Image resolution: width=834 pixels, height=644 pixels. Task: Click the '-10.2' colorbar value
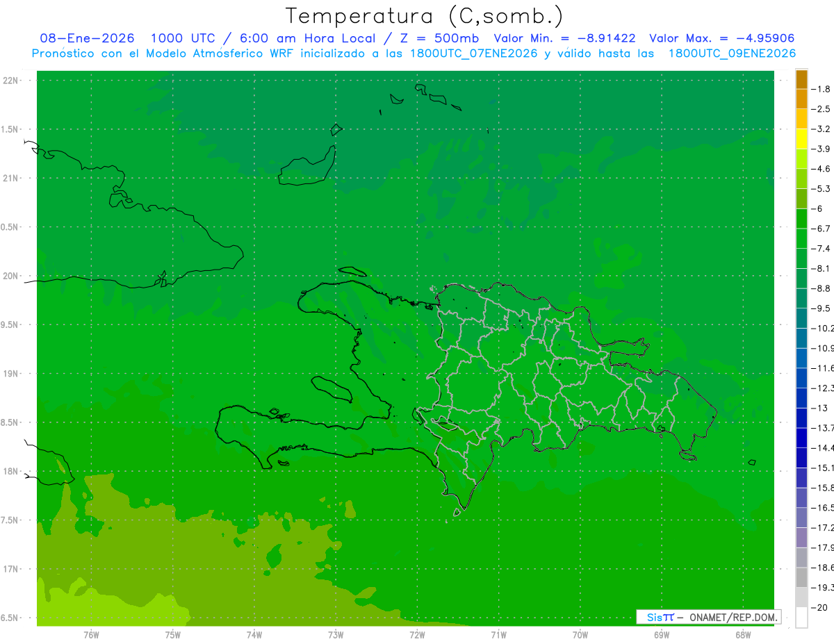pyautogui.click(x=822, y=328)
